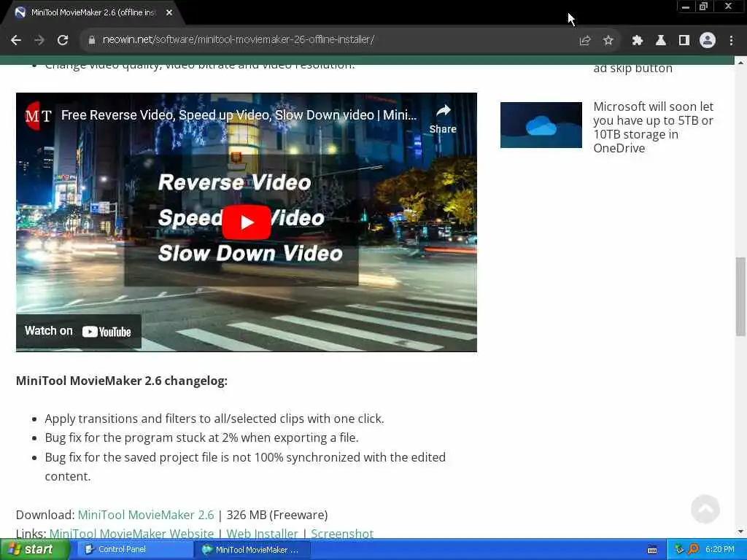747x560 pixels.
Task: Click the 'saved project file' bullet text
Action: tap(245, 467)
